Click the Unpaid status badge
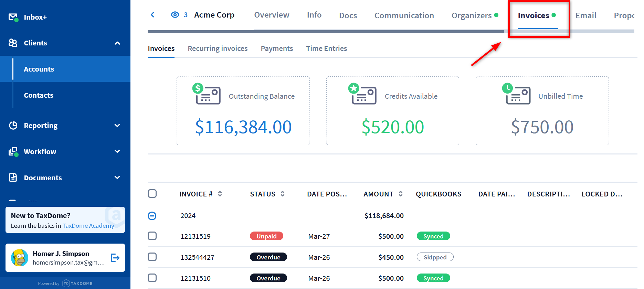The width and height of the screenshot is (644, 289). pos(266,236)
